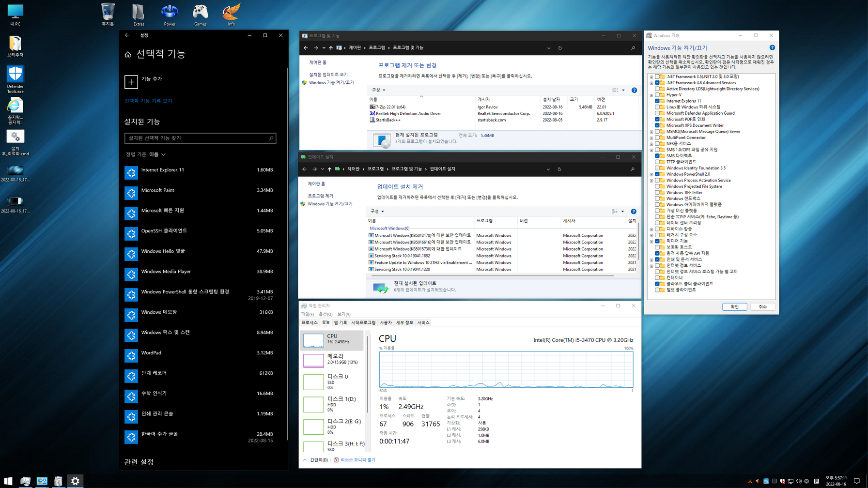Open notification center in taskbar
Viewport: 868px width, 488px height.
[x=857, y=481]
